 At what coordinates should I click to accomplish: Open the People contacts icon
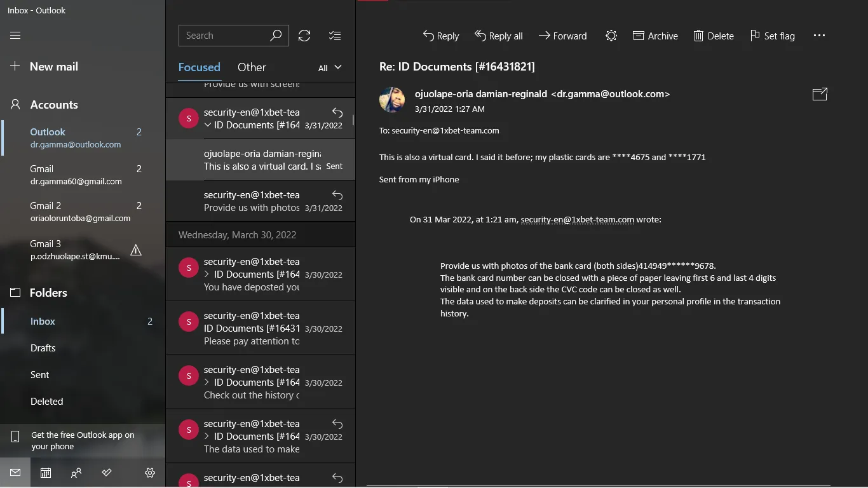click(x=76, y=473)
